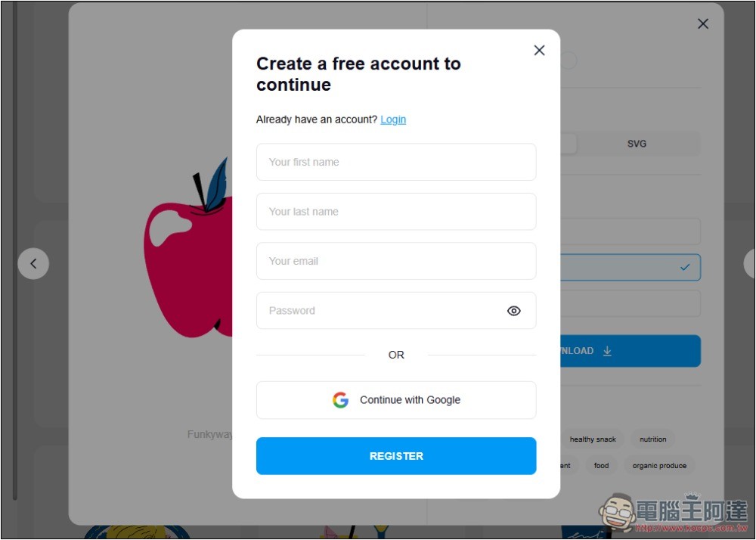Open the Login link
756x540 pixels.
tap(393, 119)
